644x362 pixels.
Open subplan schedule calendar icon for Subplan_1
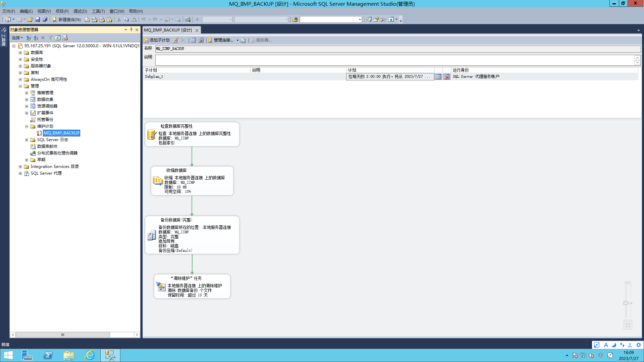[438, 77]
